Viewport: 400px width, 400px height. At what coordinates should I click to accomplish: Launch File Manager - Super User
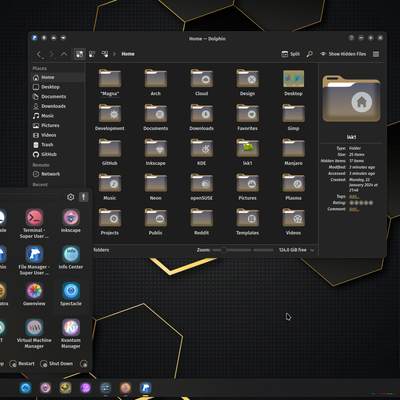click(34, 260)
